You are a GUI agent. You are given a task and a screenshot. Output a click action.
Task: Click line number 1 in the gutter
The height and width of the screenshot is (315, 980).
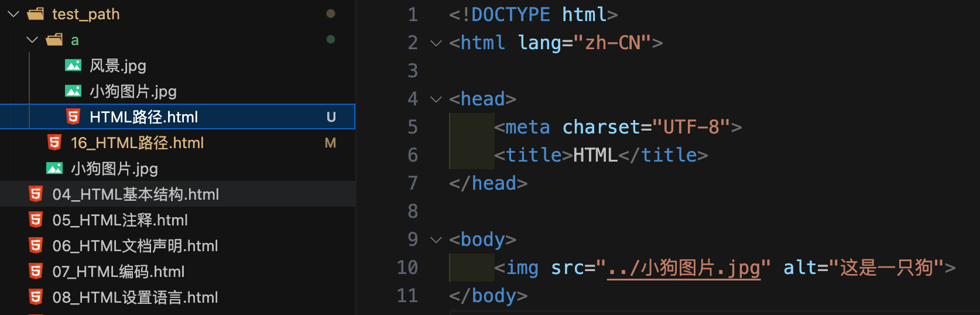tap(413, 15)
